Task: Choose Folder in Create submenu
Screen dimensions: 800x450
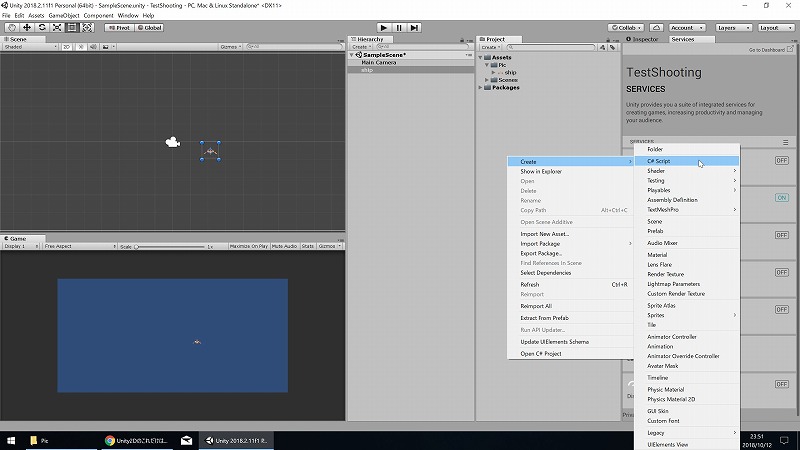Action: coord(687,149)
